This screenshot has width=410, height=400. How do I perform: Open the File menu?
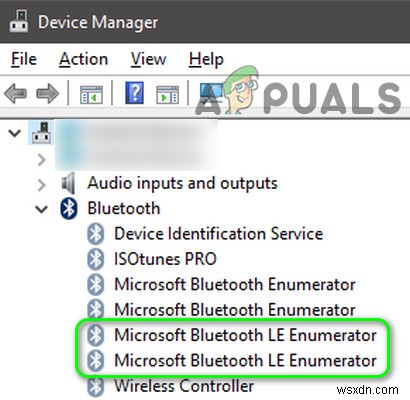[24, 60]
